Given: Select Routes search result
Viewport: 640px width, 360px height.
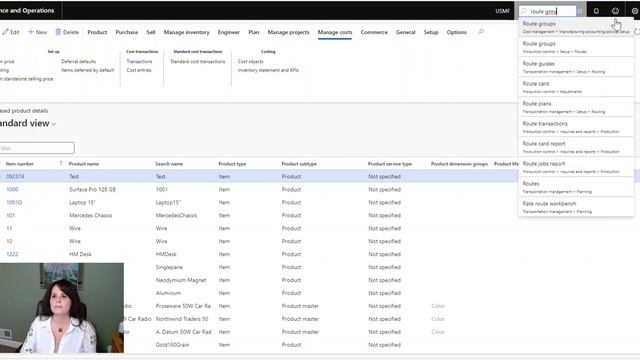Looking at the screenshot, I should click(576, 187).
